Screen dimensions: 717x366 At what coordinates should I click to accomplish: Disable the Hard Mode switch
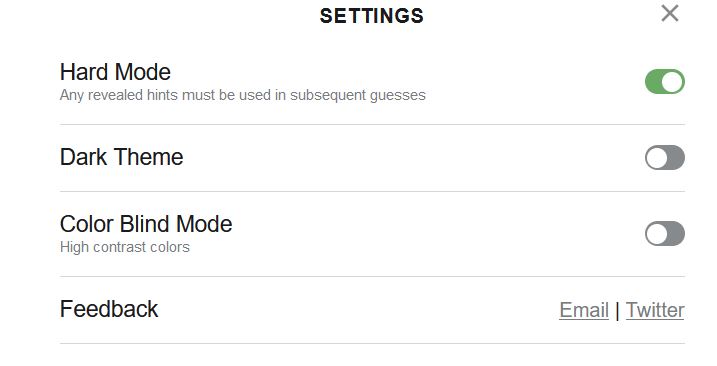(664, 82)
